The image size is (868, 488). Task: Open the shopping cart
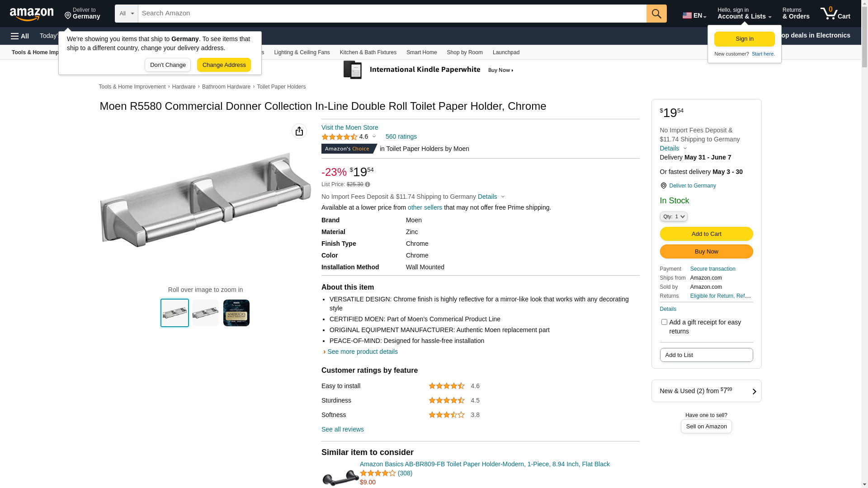click(x=835, y=14)
